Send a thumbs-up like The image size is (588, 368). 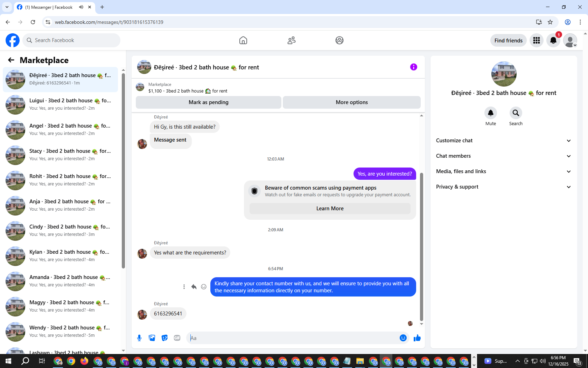[x=417, y=338]
